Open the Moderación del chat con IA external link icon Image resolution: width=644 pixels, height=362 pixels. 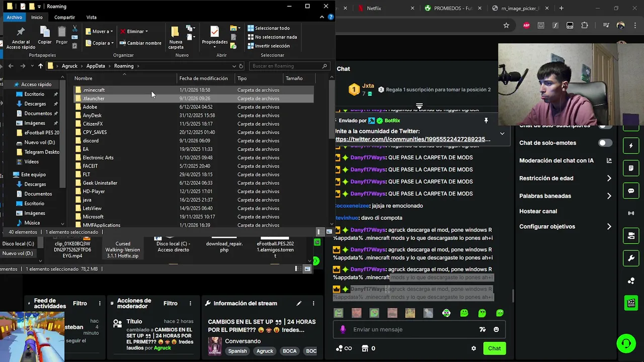(x=609, y=160)
